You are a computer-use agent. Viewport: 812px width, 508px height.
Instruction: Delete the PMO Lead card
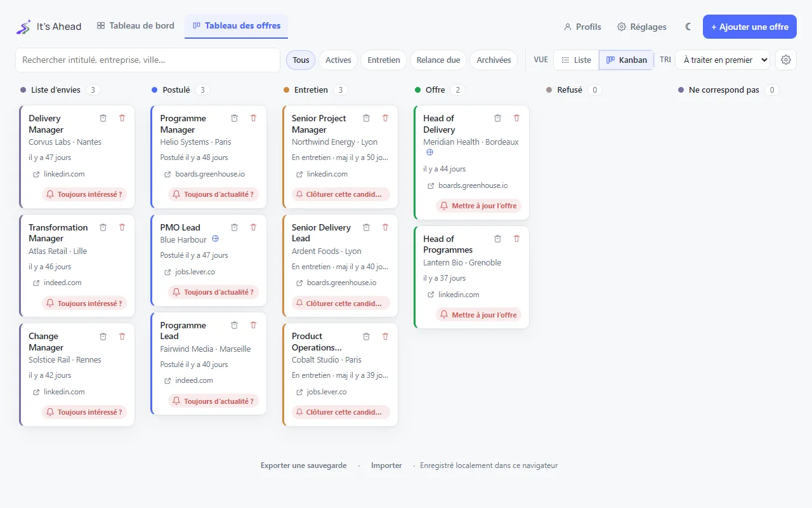point(254,227)
